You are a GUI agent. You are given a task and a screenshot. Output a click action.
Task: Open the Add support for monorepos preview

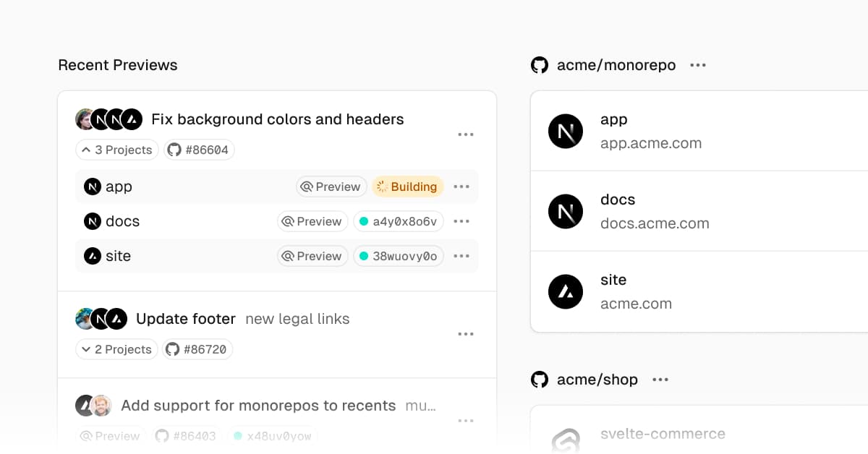pos(258,406)
